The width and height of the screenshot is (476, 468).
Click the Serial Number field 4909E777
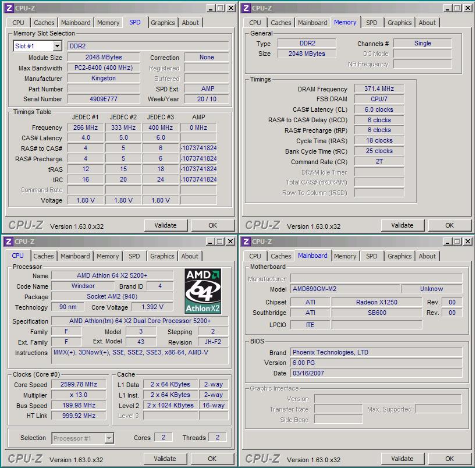point(104,99)
